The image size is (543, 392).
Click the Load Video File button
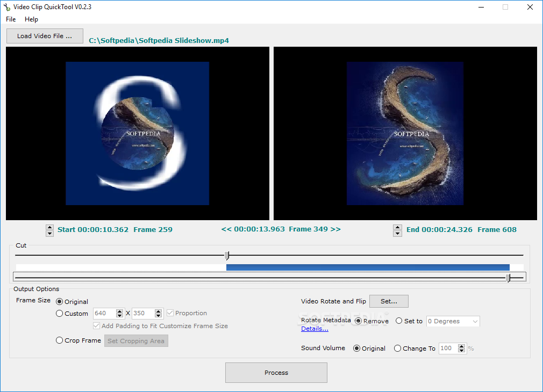pos(45,36)
